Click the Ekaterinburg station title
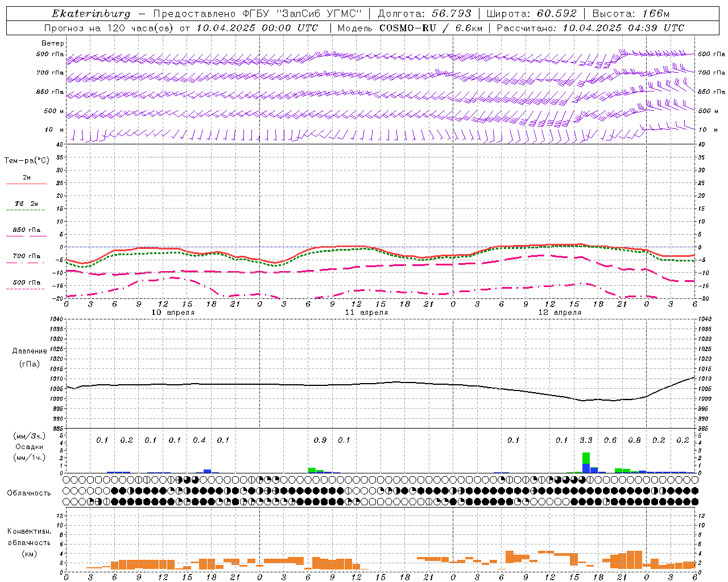This screenshot has height=582, width=728. [91, 14]
